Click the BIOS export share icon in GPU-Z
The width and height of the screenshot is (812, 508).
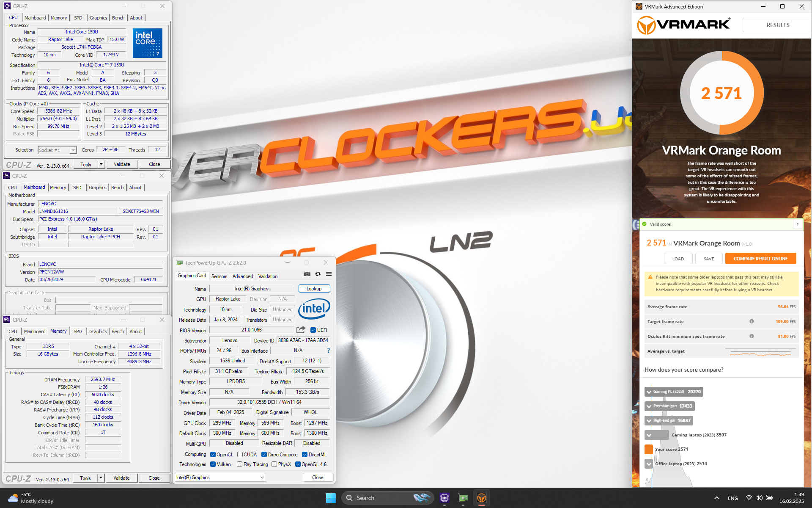(x=301, y=330)
